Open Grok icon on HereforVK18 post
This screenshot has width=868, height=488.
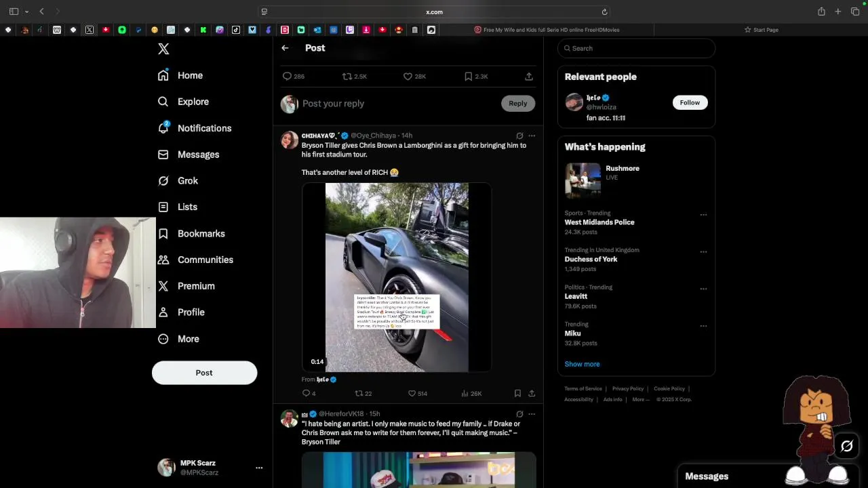click(519, 413)
